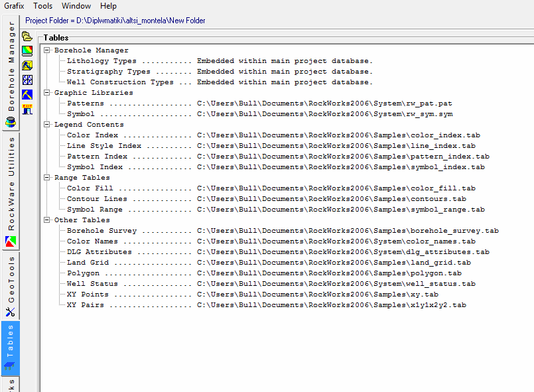Collapse the Range Tables tree node

46,178
